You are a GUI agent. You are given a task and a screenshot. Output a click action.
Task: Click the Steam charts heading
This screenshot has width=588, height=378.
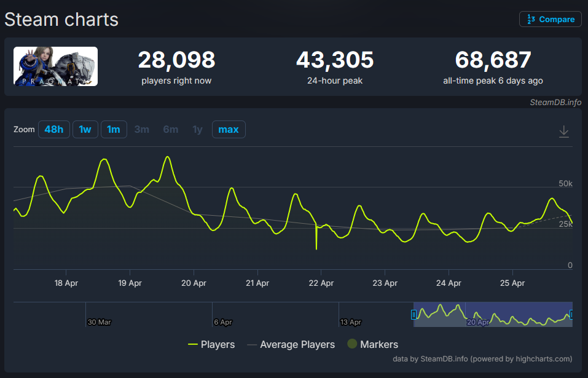[61, 20]
